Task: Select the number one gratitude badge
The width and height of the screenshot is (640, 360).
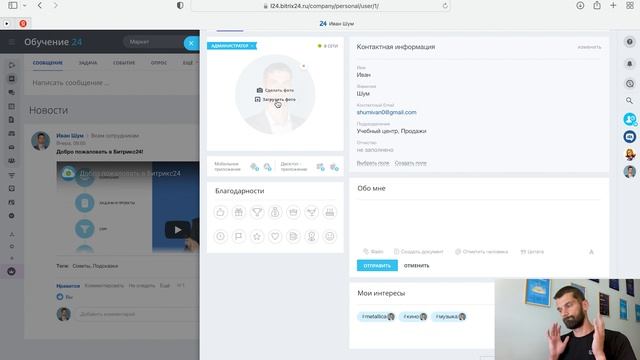Action: (x=220, y=236)
